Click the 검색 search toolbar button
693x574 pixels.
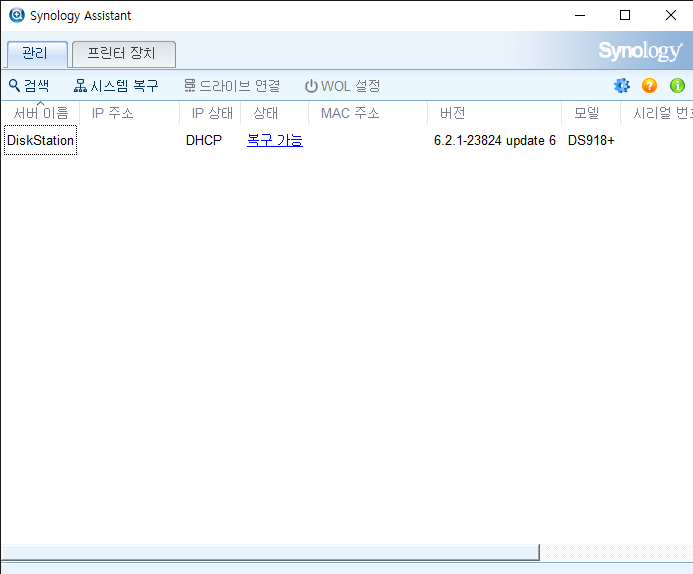(x=29, y=85)
